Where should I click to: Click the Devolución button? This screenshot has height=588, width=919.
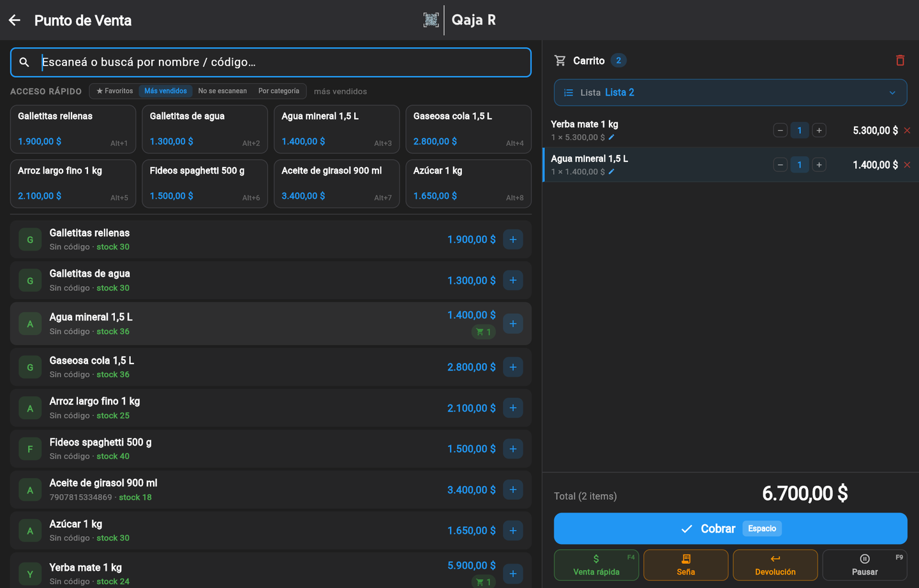tap(775, 565)
